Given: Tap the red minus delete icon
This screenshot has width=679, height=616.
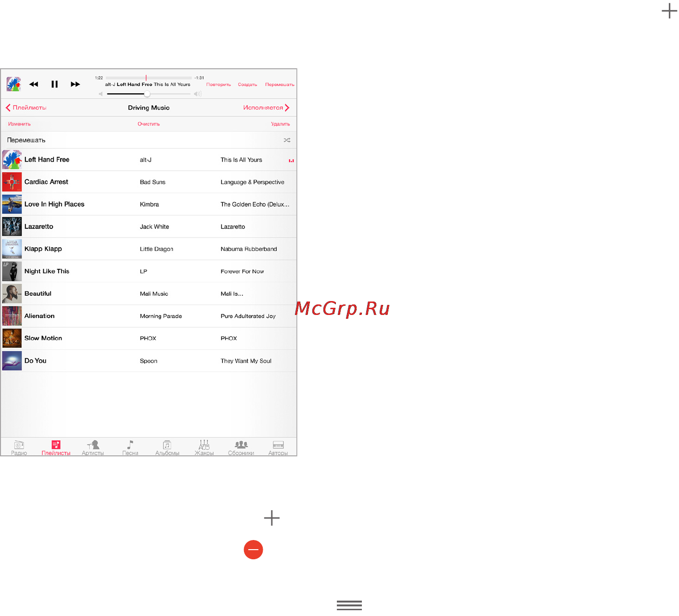Looking at the screenshot, I should 254,550.
